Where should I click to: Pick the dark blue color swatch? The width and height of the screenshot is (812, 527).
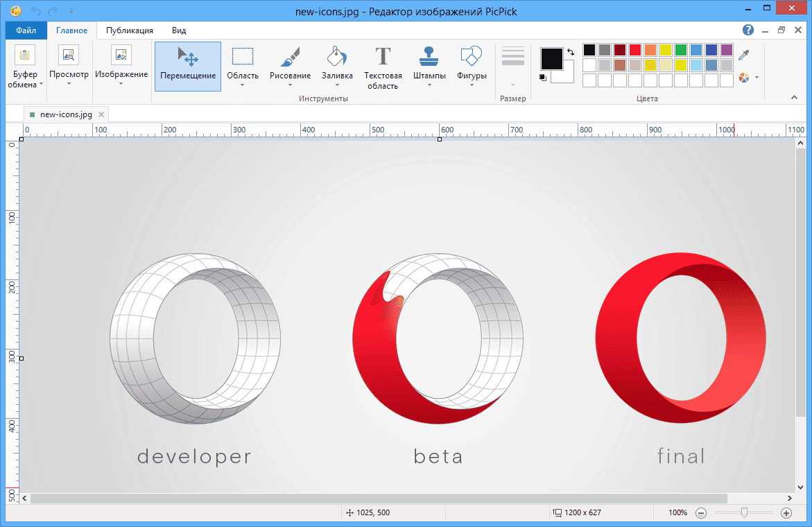pos(711,50)
